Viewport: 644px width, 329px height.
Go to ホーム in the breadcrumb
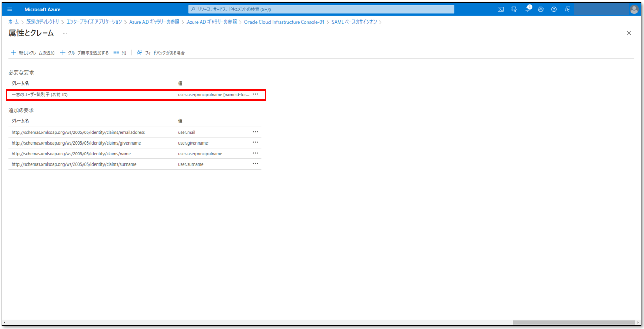13,22
